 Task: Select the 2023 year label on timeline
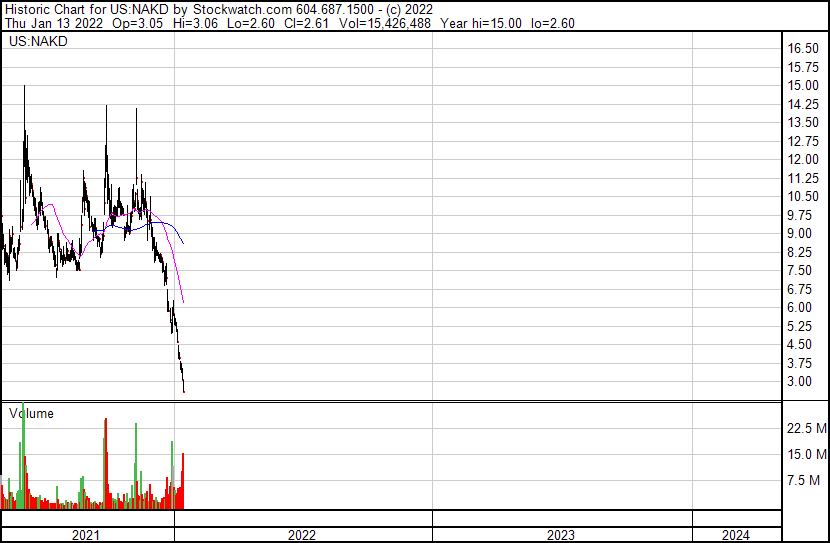point(561,535)
